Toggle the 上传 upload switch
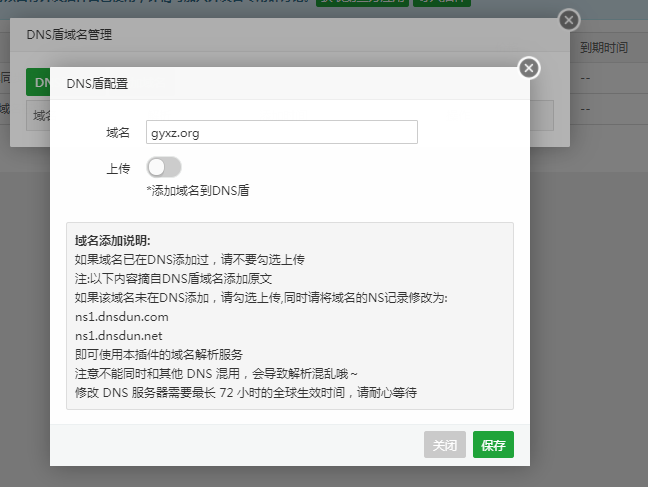648x487 pixels. pyautogui.click(x=164, y=167)
